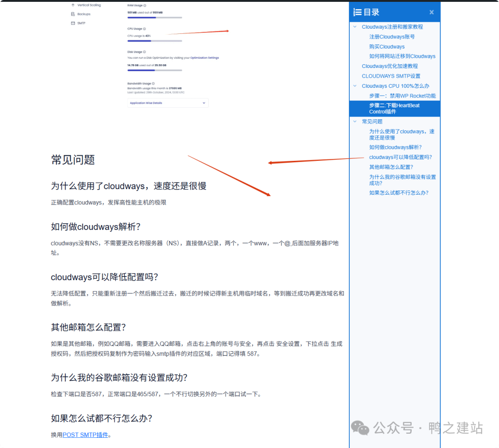Viewport: 499px width, 448px height.
Task: Collapse the 常见问题 section chevron
Action: tap(355, 121)
